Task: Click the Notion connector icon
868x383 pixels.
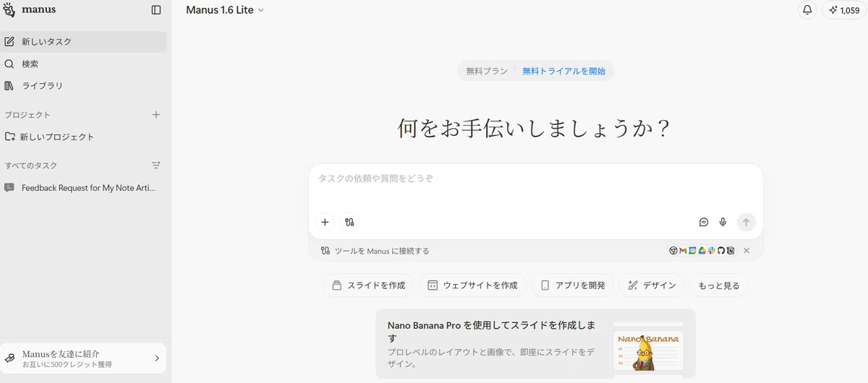Action: [x=731, y=251]
